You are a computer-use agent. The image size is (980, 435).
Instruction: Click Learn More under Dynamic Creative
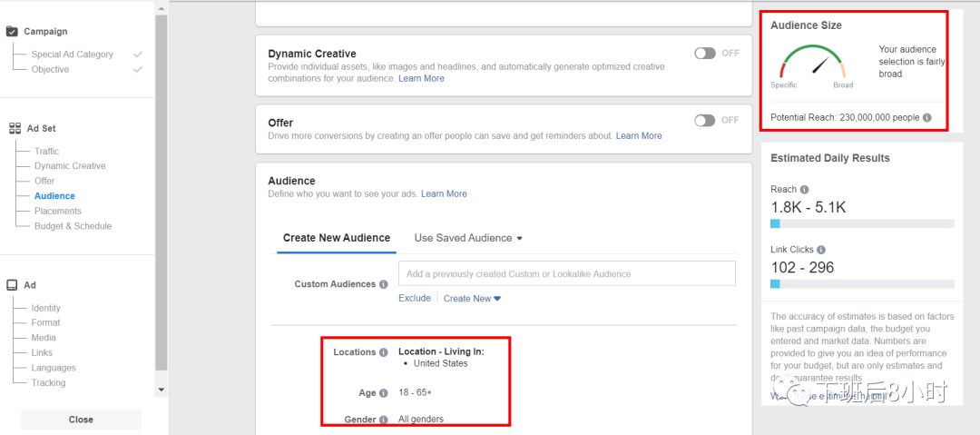421,78
